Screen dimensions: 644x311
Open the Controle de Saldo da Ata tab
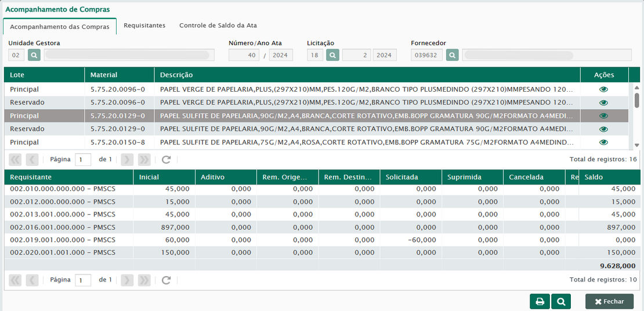click(218, 26)
